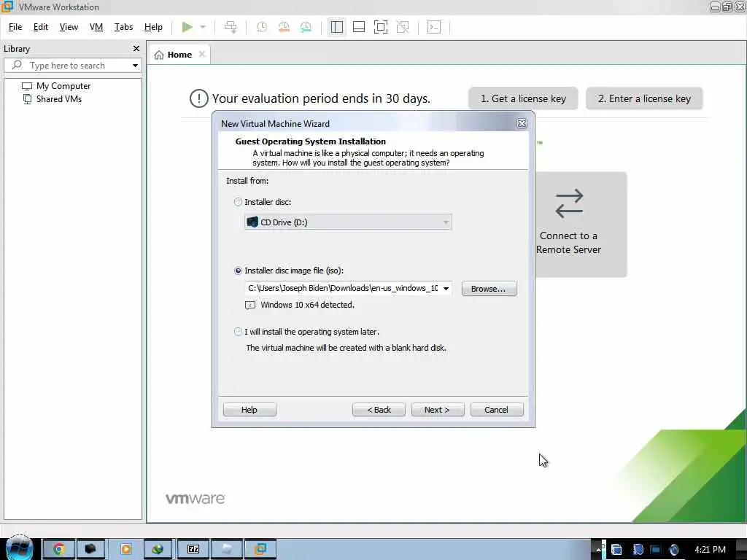Select Installer disc image file radio button
The image size is (747, 560).
tap(239, 271)
